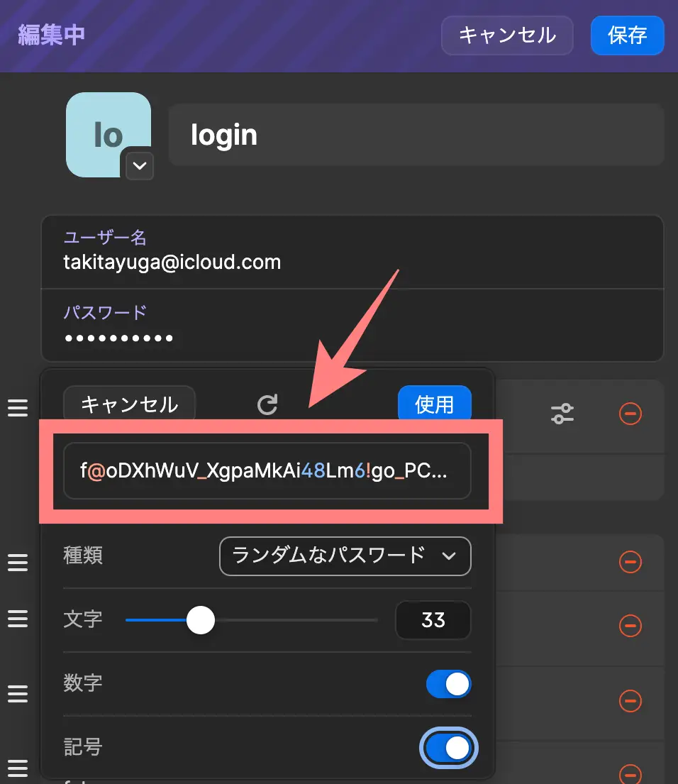Click the lo item icon thumbnail

(x=109, y=135)
